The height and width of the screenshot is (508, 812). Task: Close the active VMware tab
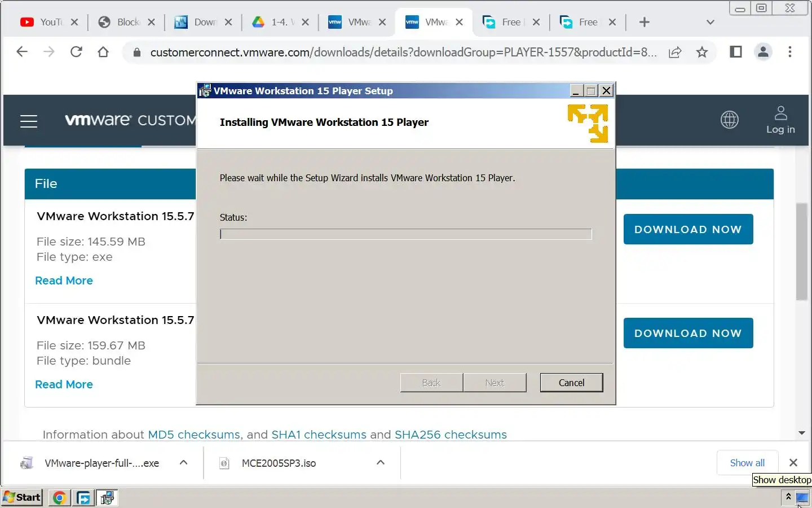point(459,22)
